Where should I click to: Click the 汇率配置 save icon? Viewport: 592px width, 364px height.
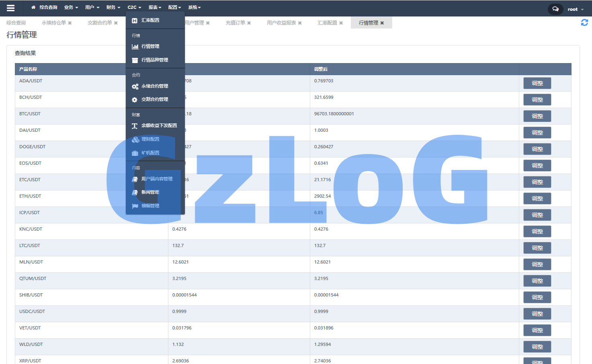[x=135, y=20]
